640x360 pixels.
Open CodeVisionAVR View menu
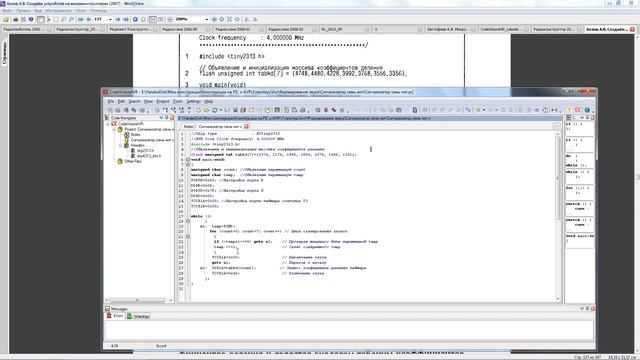tap(148, 101)
